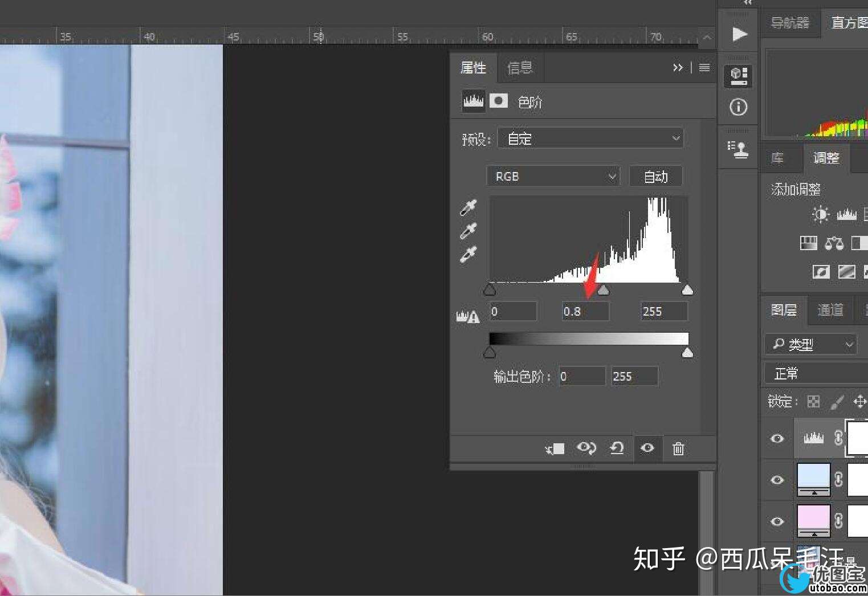Expand collapsed panels with top double arrows
Image resolution: width=868 pixels, height=596 pixels.
click(748, 2)
